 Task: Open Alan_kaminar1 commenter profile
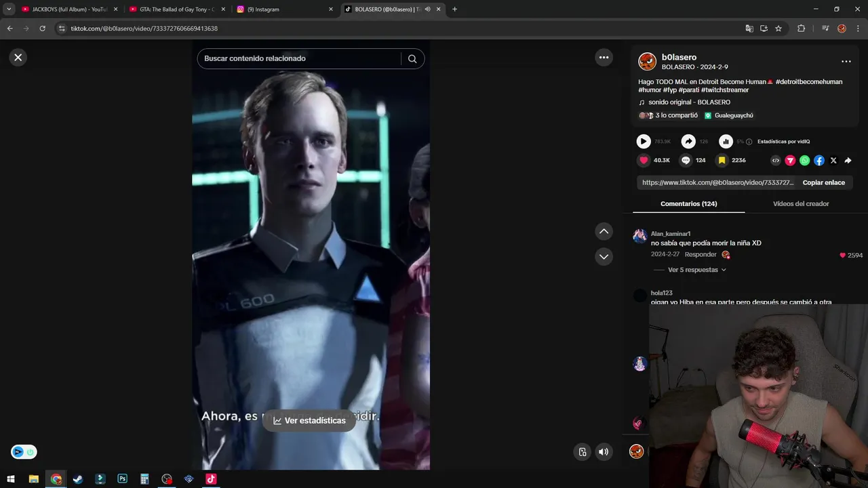pyautogui.click(x=671, y=234)
